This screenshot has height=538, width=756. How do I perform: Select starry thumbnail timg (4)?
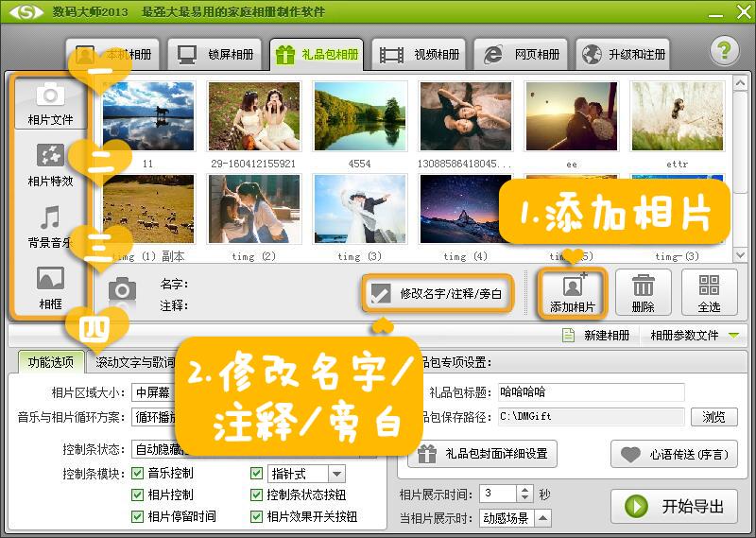coord(461,209)
